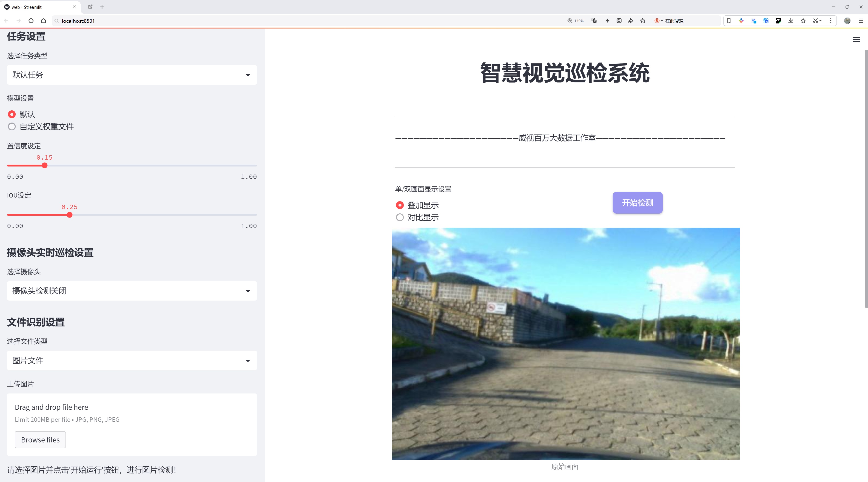
Task: Click the add-to-favorites star plus icon
Action: click(x=643, y=21)
